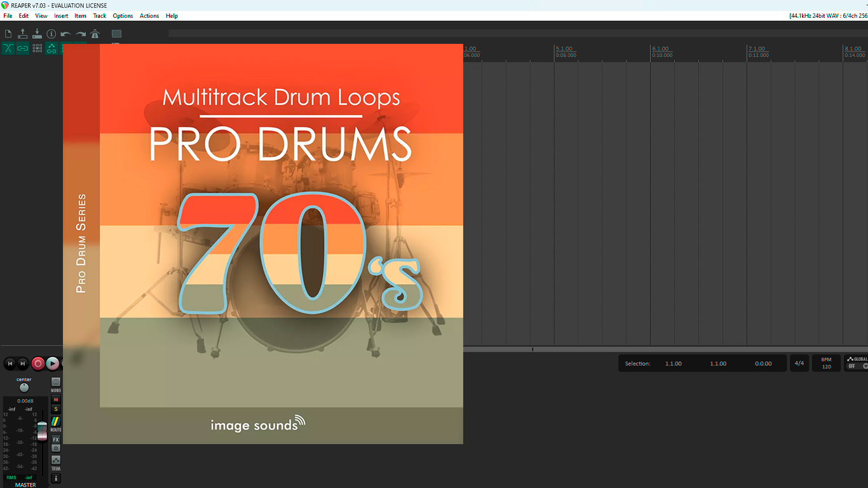Open the Actions menu
The image size is (868, 488).
(x=149, y=16)
